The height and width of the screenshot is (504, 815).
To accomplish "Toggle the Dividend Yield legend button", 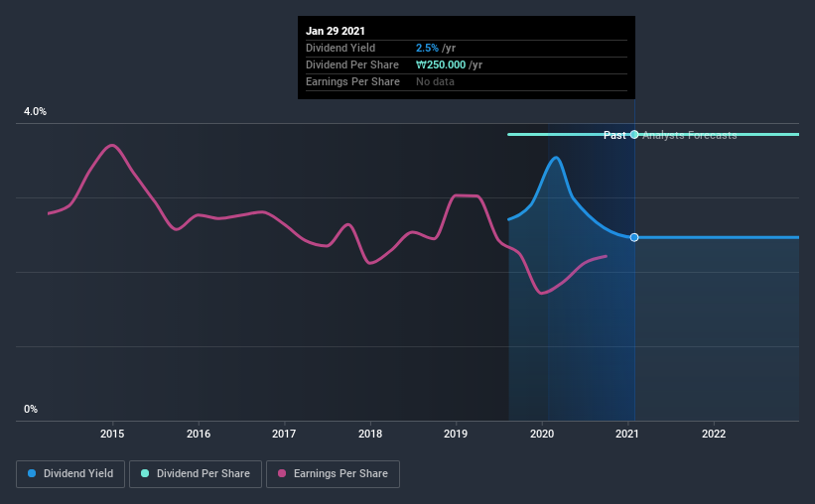I will tap(70, 474).
